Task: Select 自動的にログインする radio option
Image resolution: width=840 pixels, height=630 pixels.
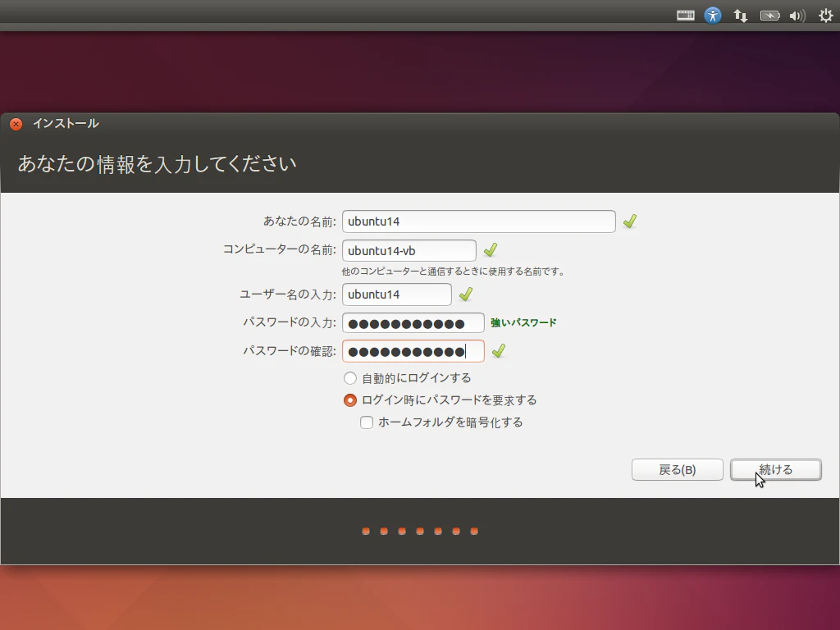Action: coord(349,378)
